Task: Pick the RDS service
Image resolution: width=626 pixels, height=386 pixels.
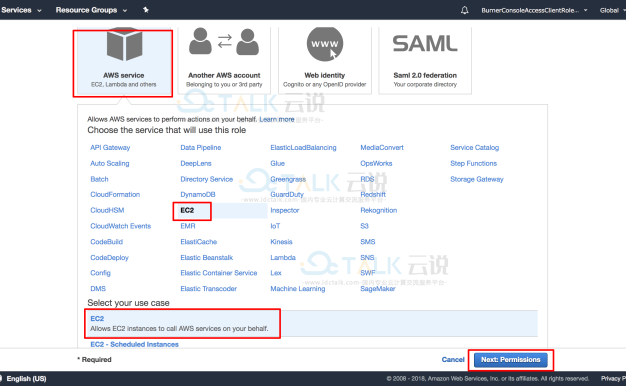Action: coord(367,179)
